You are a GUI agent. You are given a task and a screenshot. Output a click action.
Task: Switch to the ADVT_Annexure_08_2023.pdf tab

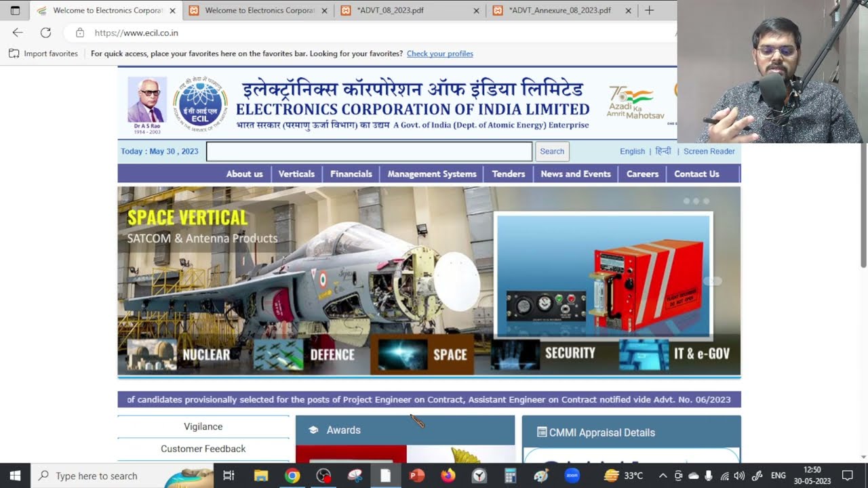[561, 10]
